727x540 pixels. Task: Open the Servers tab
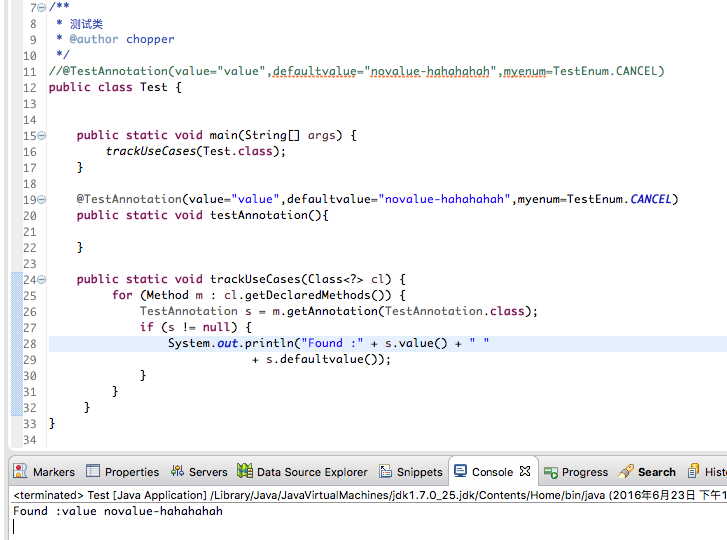[x=199, y=472]
